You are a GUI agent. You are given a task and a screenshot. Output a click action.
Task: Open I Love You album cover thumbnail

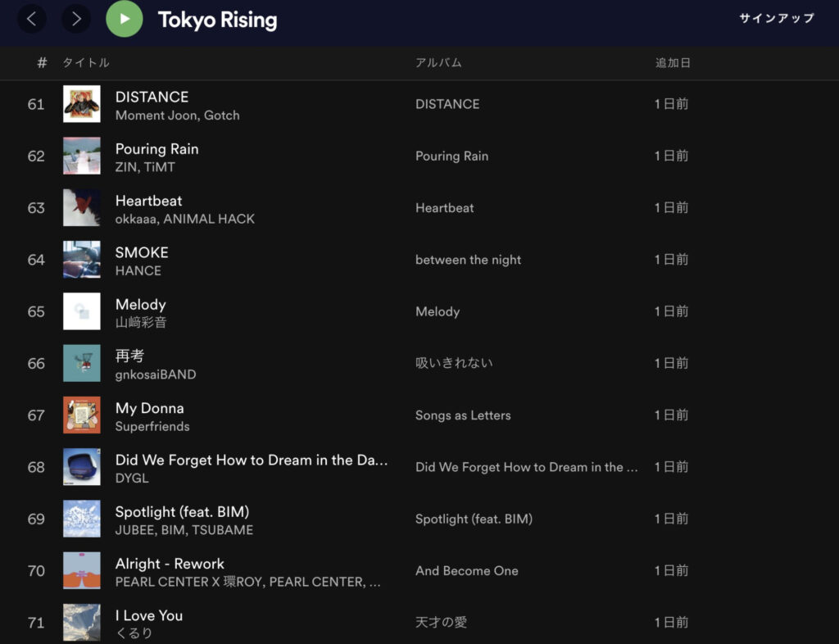[81, 623]
